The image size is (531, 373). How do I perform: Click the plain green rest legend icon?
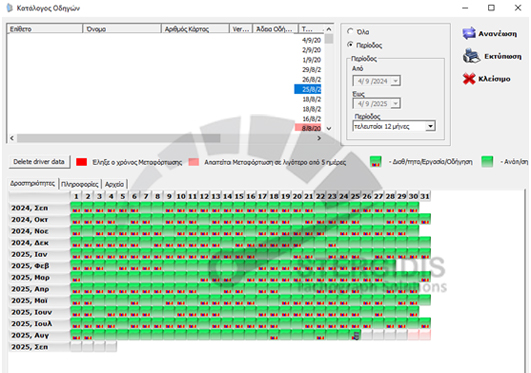click(x=487, y=162)
